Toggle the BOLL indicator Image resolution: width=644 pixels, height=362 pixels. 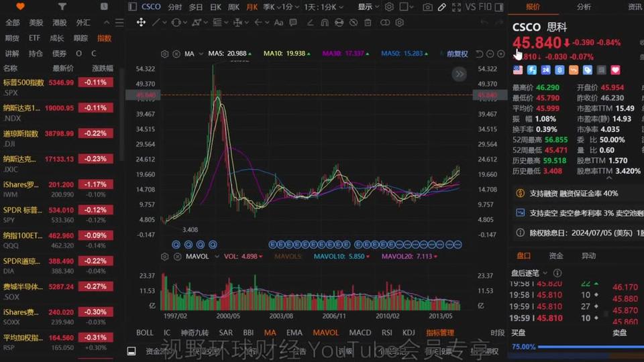click(x=145, y=333)
